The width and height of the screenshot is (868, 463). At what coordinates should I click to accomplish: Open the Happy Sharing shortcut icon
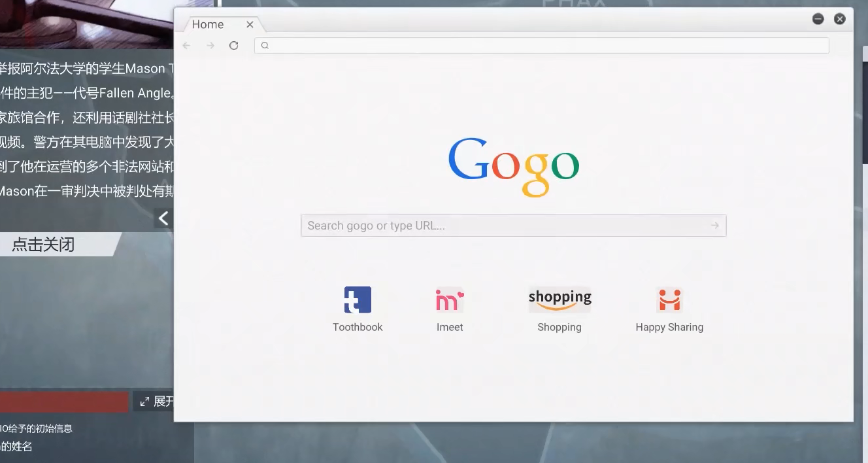[669, 300]
